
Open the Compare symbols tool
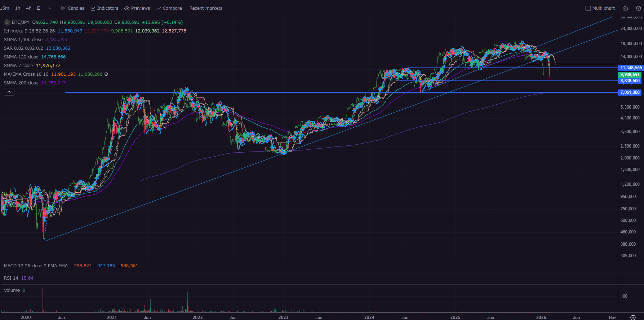169,8
